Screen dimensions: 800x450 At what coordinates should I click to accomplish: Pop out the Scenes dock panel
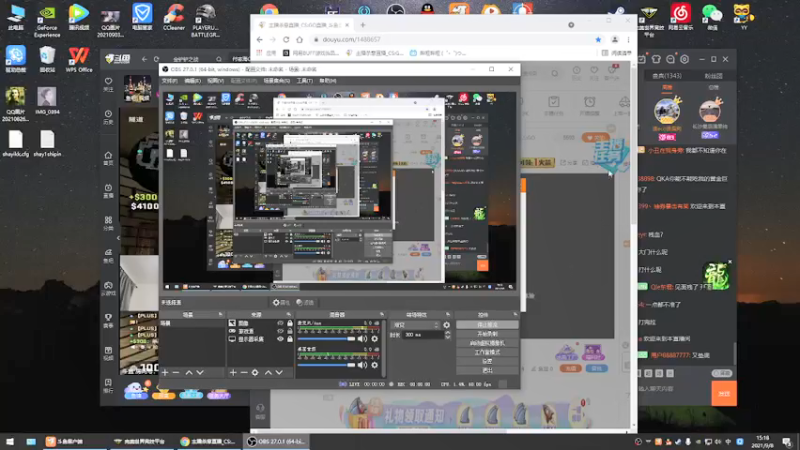tap(220, 314)
